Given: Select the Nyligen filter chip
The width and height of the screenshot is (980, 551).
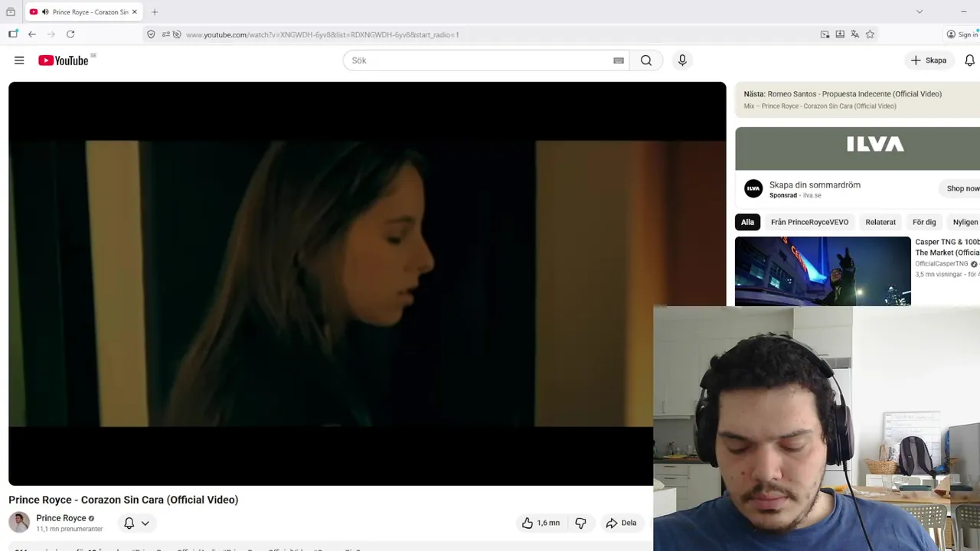Looking at the screenshot, I should (x=965, y=222).
